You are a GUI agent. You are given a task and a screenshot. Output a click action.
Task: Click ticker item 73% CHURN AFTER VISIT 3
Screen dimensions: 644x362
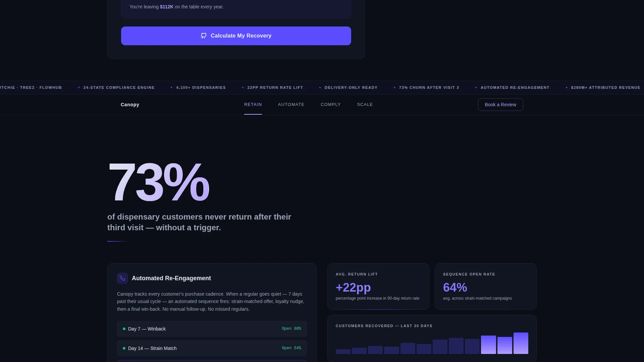coord(429,87)
